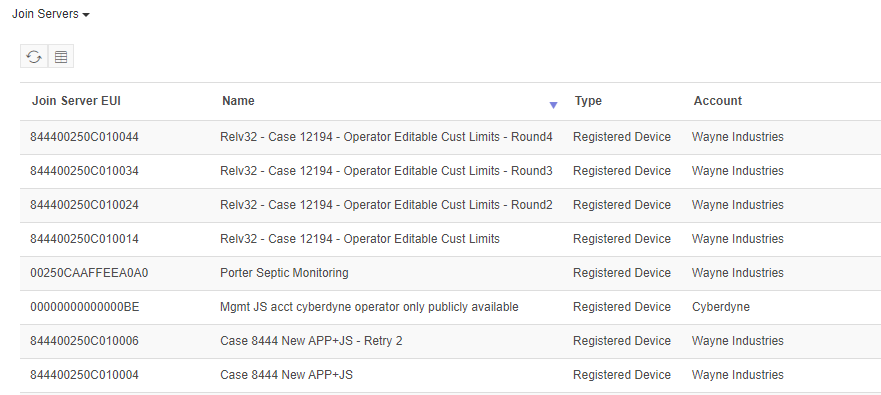Expand the Join Servers dropdown
The height and width of the screenshot is (395, 881).
[51, 14]
